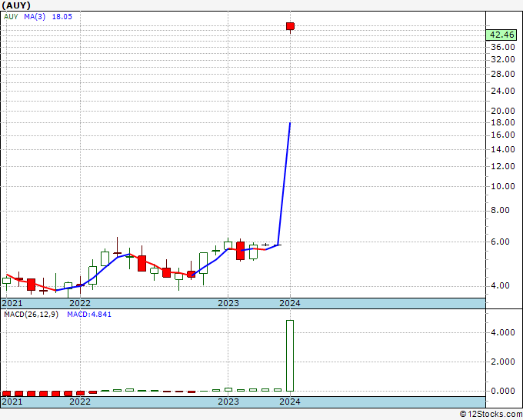Screen dimensions: 523x420
Task: Click the 10.00 price axis label
Action: [503, 186]
